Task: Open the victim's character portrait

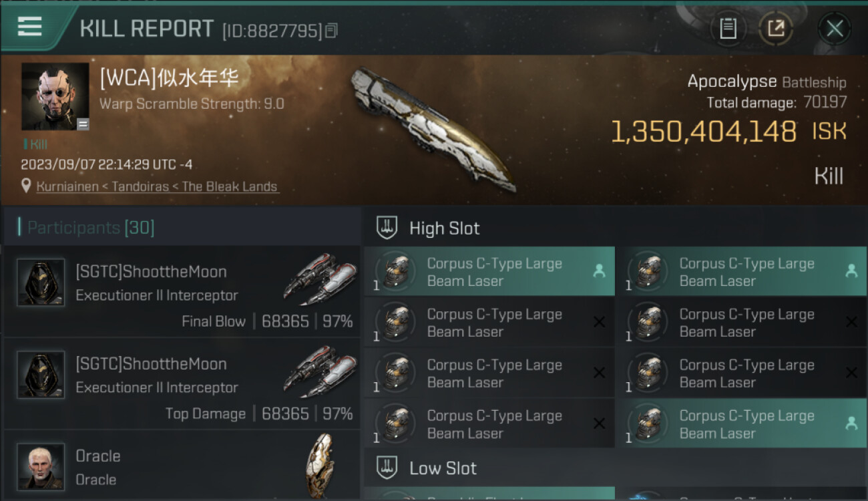Action: (55, 96)
